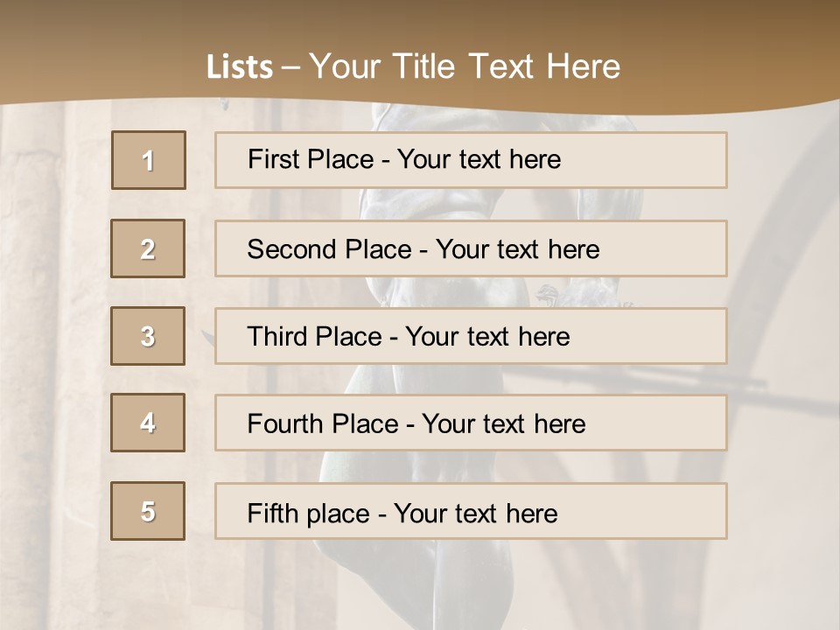Click the bold word Lists in title
This screenshot has height=630, width=840.
pyautogui.click(x=240, y=67)
